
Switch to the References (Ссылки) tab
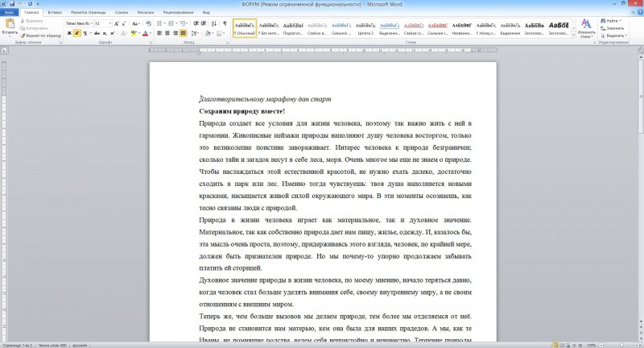click(x=122, y=12)
